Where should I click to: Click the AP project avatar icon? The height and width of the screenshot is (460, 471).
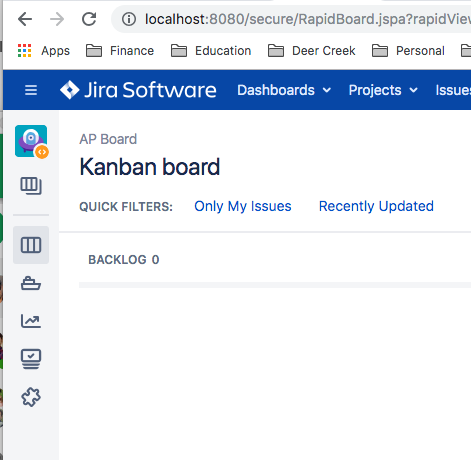pyautogui.click(x=31, y=141)
